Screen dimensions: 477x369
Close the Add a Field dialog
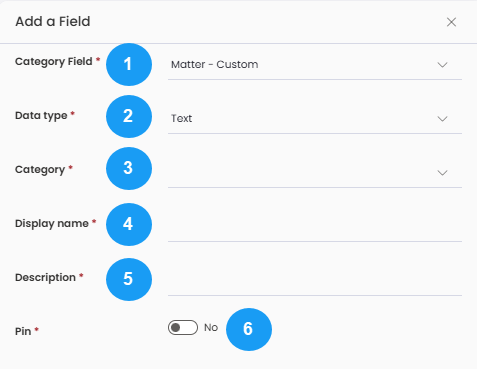451,22
